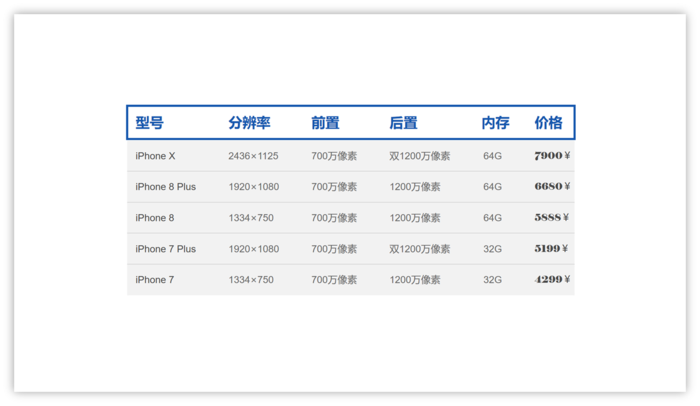The width and height of the screenshot is (700, 406).
Task: Click the 5888¥ price
Action: (x=552, y=218)
